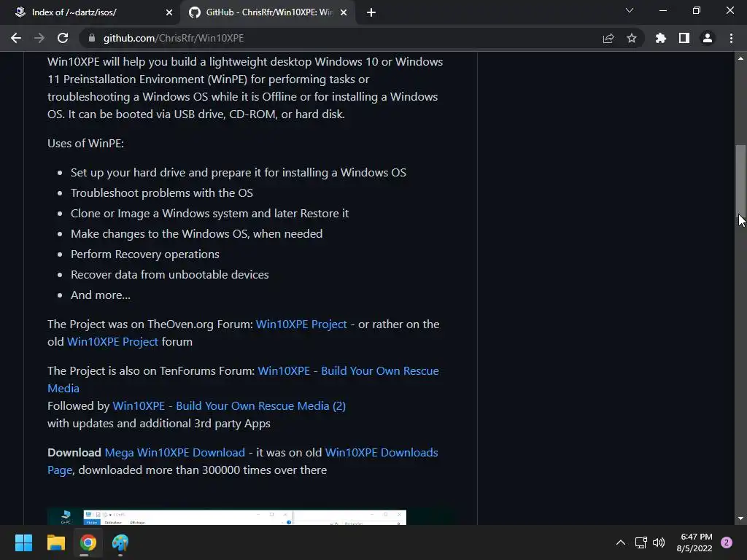747x560 pixels.
Task: Select the GitHub ChrisRfr/Win10XPE tab
Action: (x=267, y=12)
